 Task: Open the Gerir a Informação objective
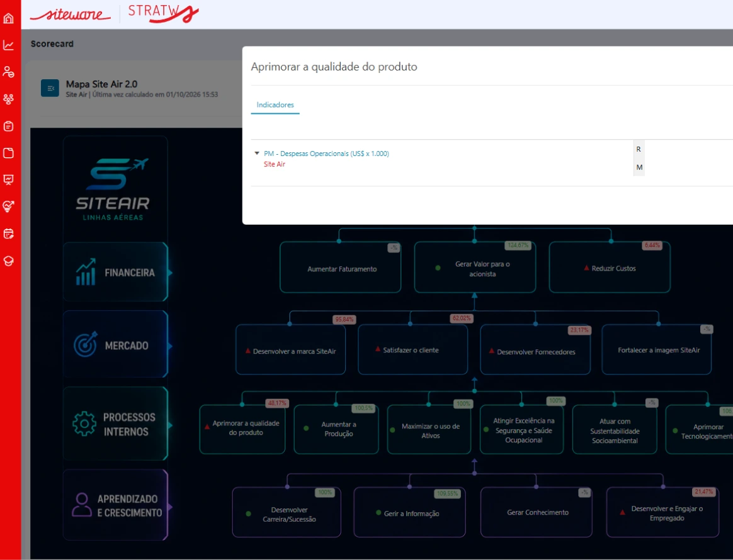click(x=409, y=512)
